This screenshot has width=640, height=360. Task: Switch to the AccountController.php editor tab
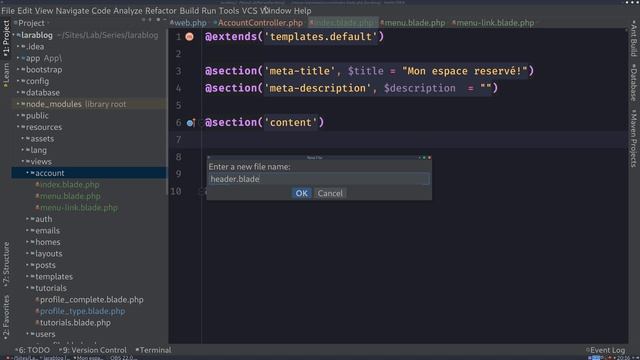258,23
